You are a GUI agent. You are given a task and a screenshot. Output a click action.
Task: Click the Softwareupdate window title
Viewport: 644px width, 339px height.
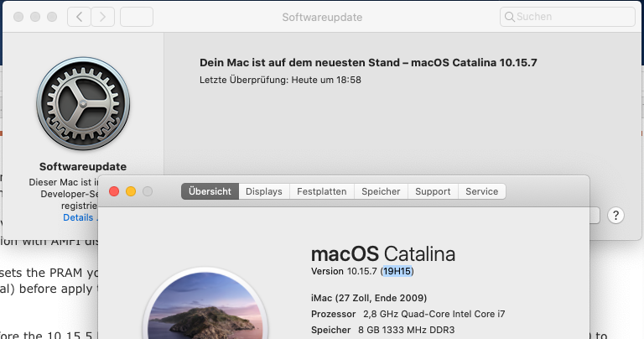322,18
